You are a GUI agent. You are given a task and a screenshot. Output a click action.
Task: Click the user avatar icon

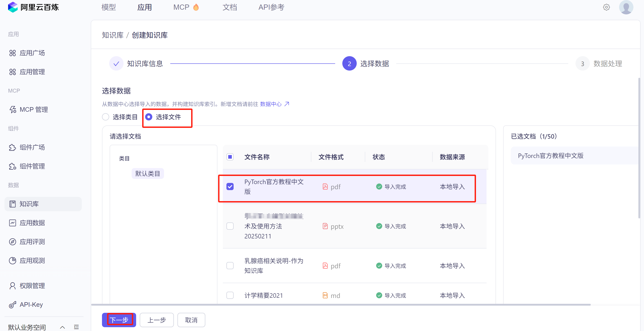(626, 7)
